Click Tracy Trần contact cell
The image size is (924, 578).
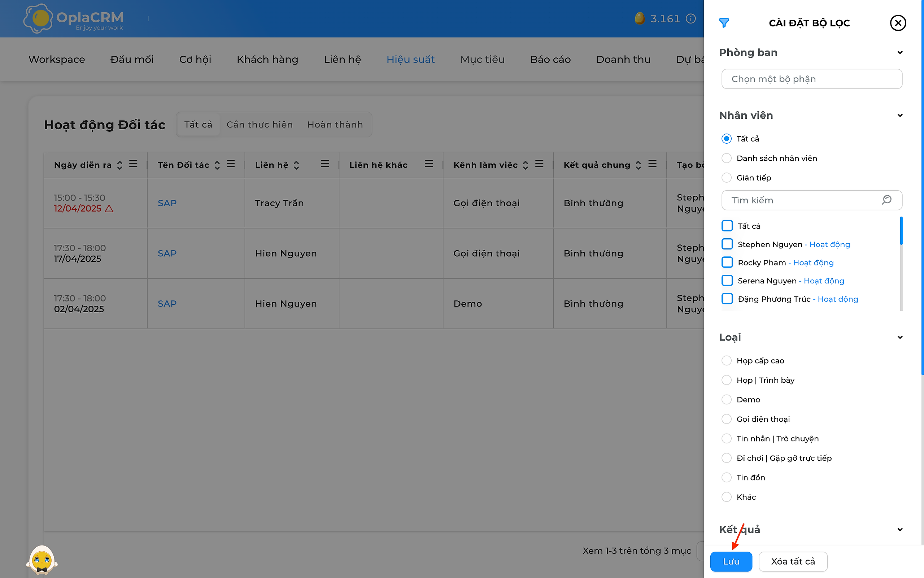point(292,203)
